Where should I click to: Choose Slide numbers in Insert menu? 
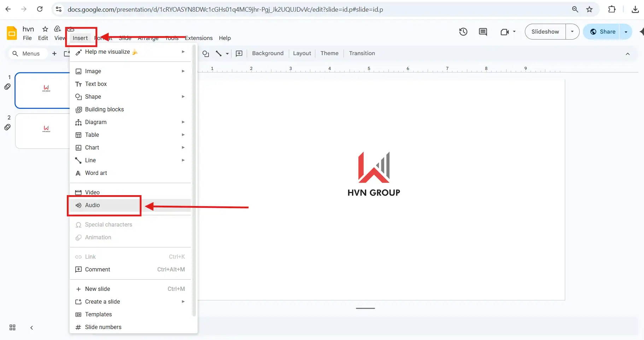click(130, 327)
